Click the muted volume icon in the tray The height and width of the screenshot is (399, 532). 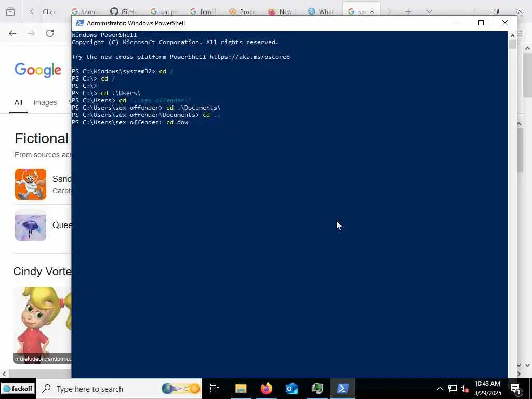pos(464,389)
